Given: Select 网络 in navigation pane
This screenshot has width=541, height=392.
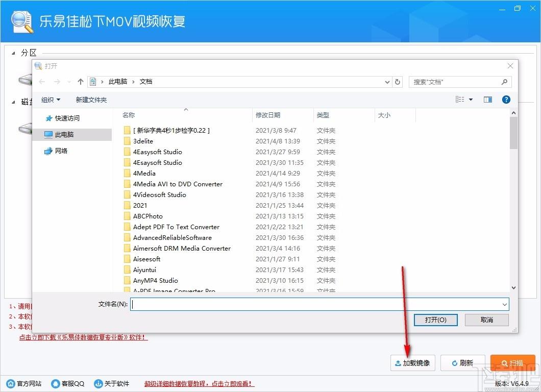Looking at the screenshot, I should [x=56, y=151].
